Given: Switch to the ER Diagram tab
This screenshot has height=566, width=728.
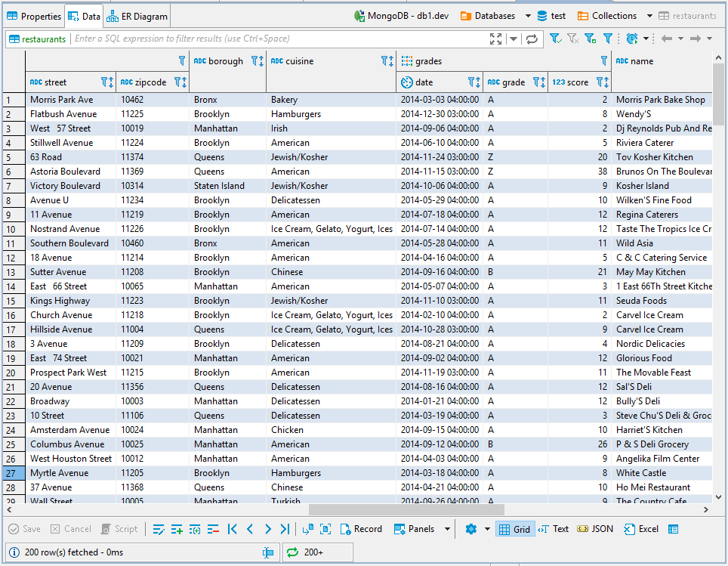Looking at the screenshot, I should [x=137, y=17].
